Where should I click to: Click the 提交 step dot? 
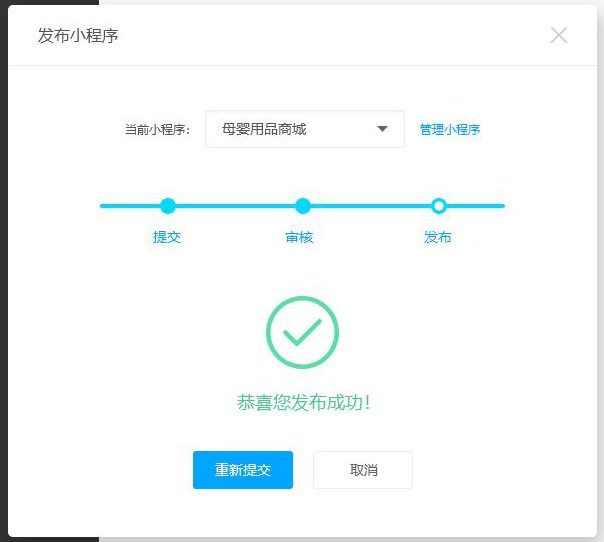point(168,206)
